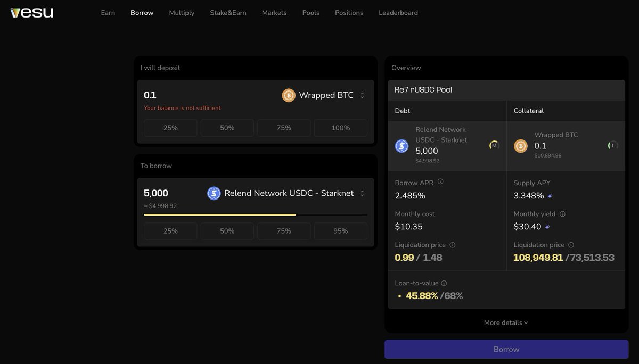
Task: Select 75% of the deposit balance
Action: click(284, 128)
